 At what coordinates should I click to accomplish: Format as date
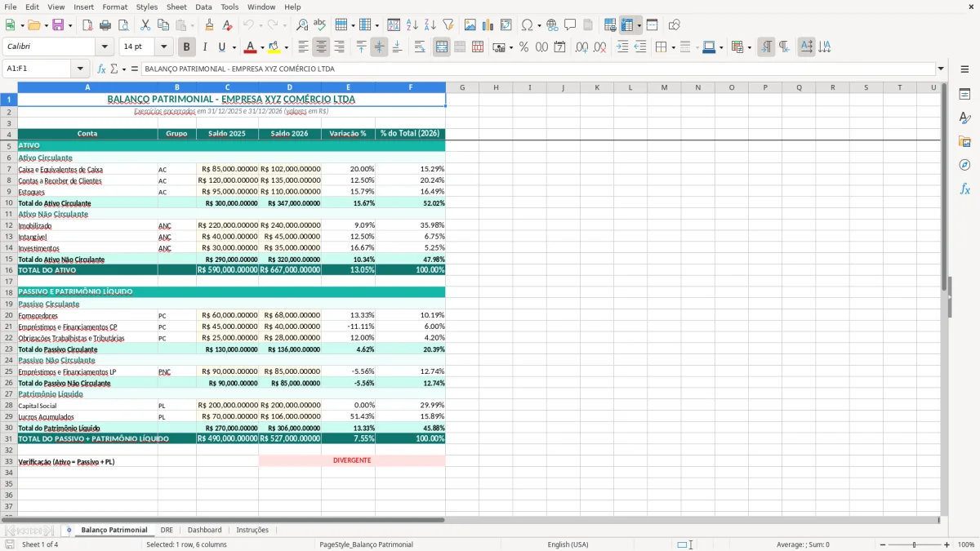coord(560,47)
